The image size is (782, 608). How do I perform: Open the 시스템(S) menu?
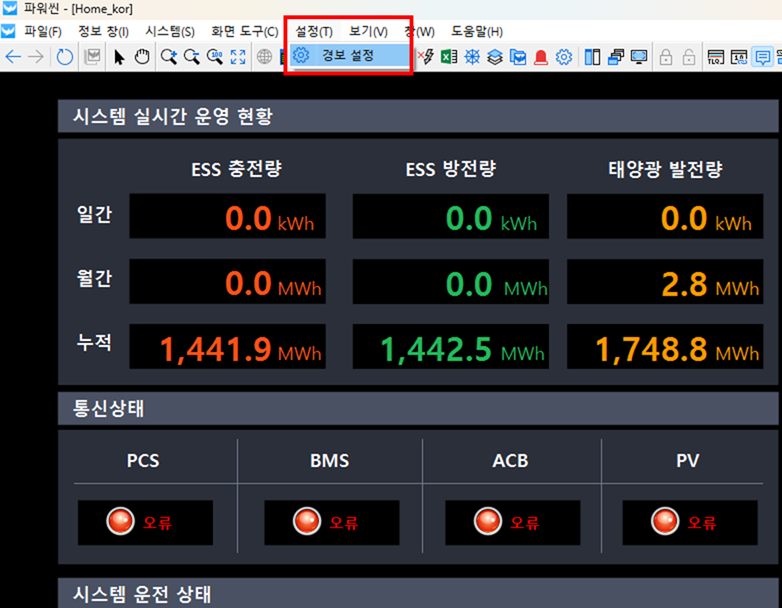(170, 32)
